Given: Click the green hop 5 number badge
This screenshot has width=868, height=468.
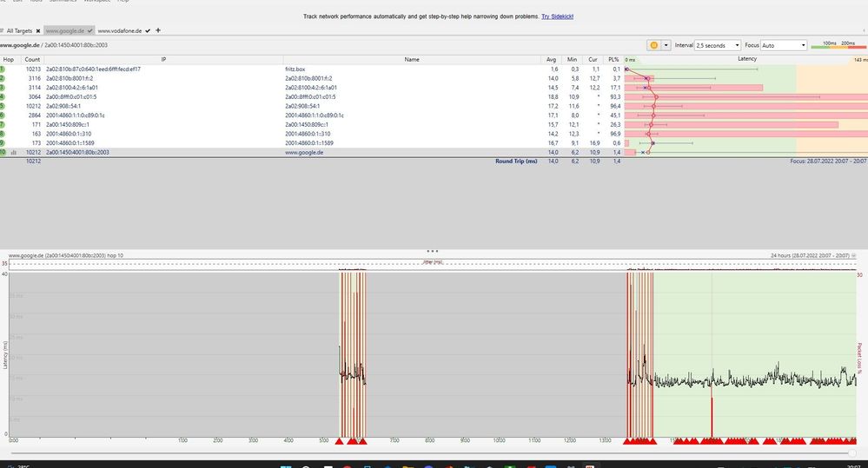Looking at the screenshot, I should pyautogui.click(x=3, y=106).
